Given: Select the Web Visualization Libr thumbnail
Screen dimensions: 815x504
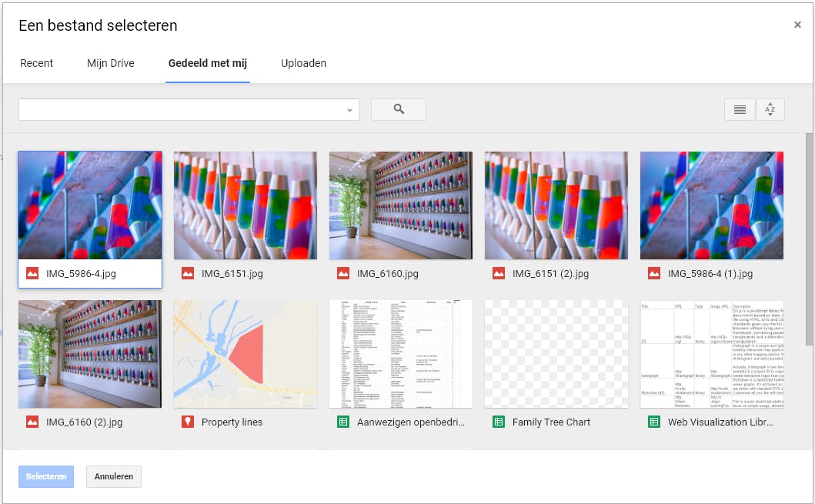Looking at the screenshot, I should click(x=712, y=354).
